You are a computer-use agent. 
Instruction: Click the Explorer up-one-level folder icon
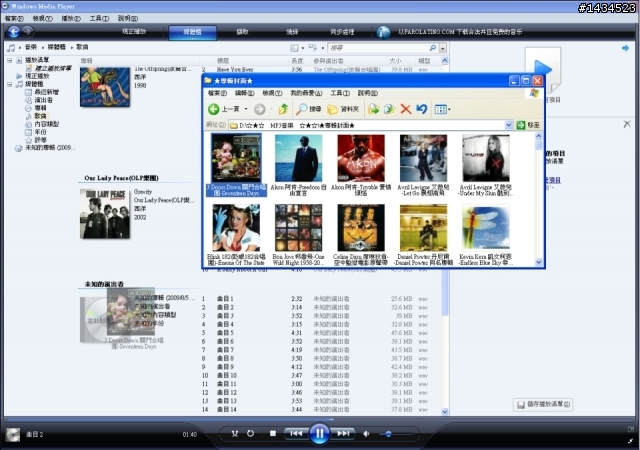click(283, 109)
